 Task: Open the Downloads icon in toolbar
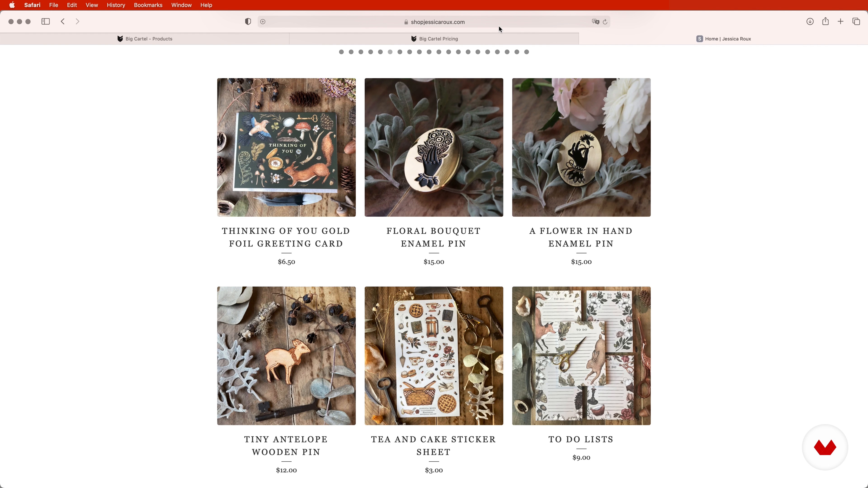pyautogui.click(x=810, y=21)
